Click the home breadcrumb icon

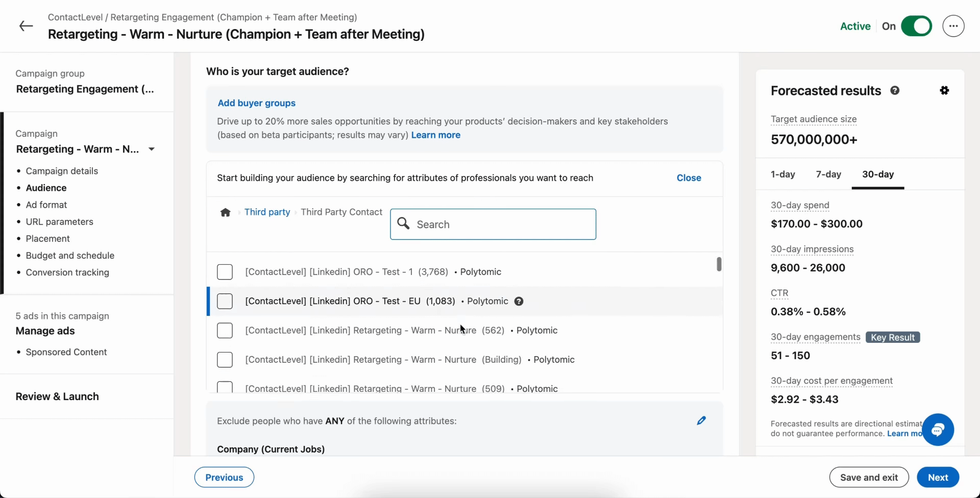coord(225,212)
